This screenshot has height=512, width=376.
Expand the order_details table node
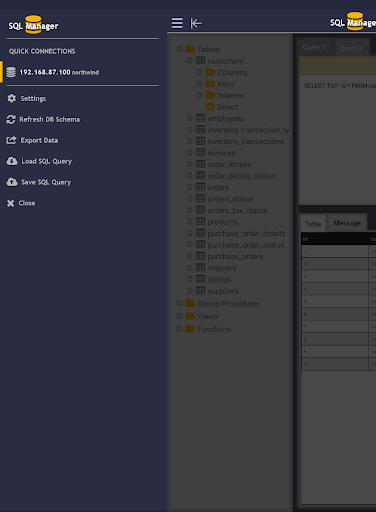click(x=189, y=164)
